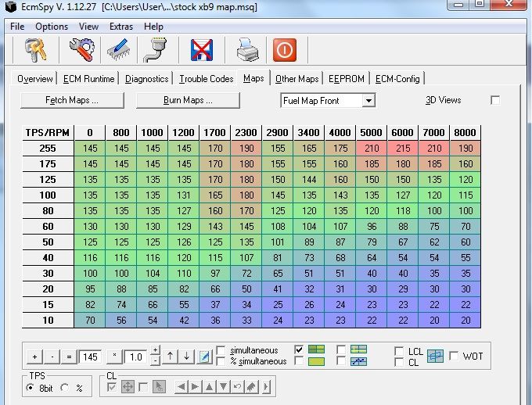This screenshot has height=405, width=532.
Task: Click the keys icon in the toolbar
Action: point(36,50)
